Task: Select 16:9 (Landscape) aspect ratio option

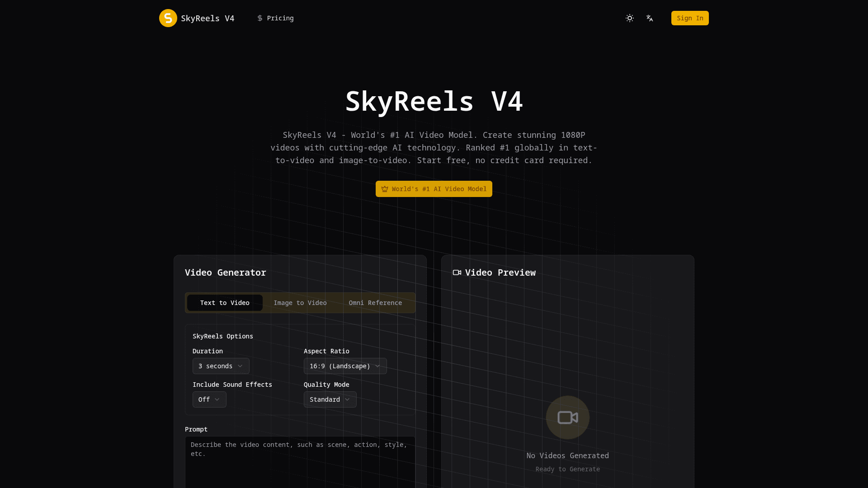Action: 345,366
